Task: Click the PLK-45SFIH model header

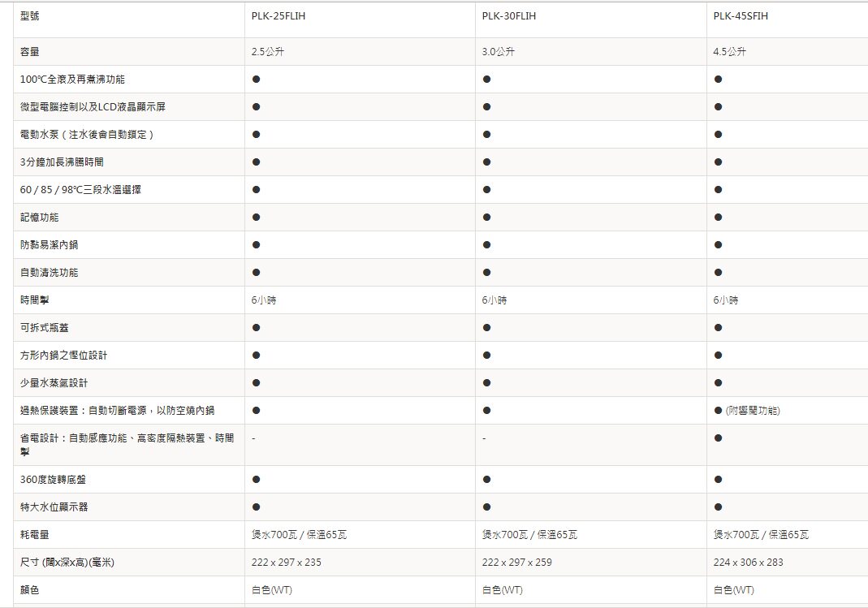Action: click(x=741, y=16)
